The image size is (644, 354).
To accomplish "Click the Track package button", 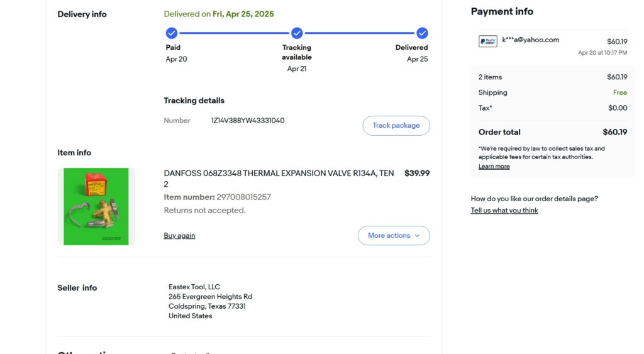I will [x=396, y=126].
